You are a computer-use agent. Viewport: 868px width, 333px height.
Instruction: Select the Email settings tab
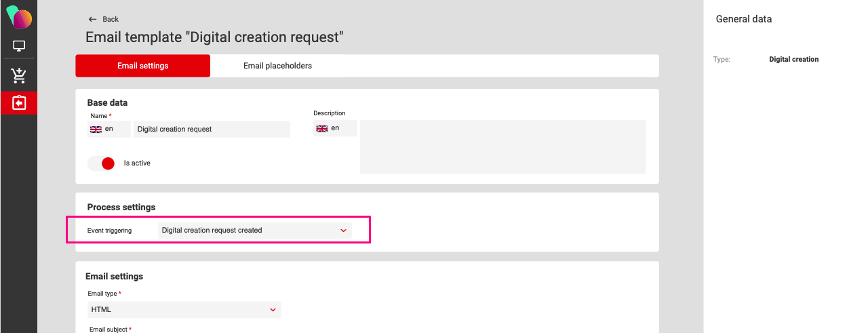tap(142, 66)
